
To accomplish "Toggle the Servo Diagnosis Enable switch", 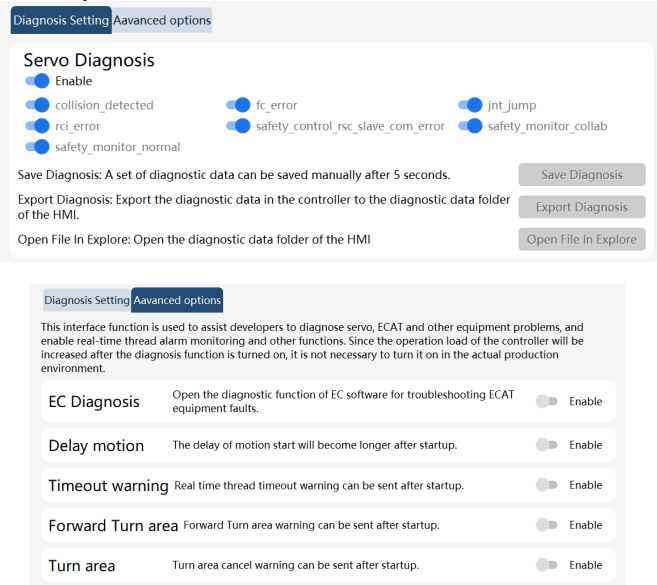I will (37, 81).
